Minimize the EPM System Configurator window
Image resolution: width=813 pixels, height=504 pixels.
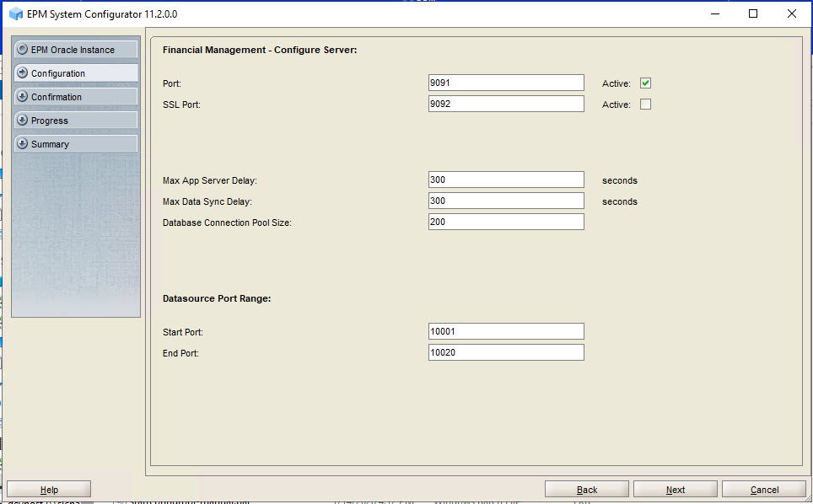(715, 14)
